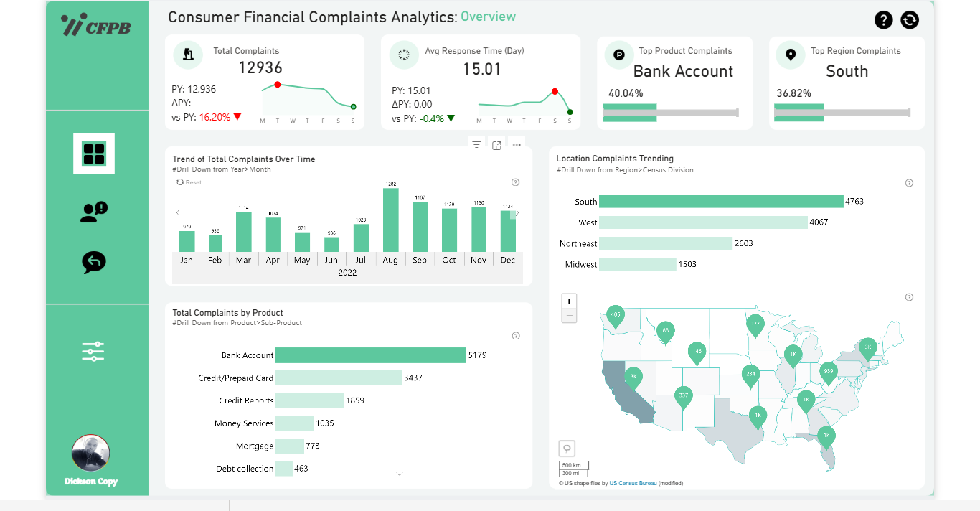Image resolution: width=980 pixels, height=511 pixels.
Task: Click Reset on the trend chart
Action: [189, 182]
